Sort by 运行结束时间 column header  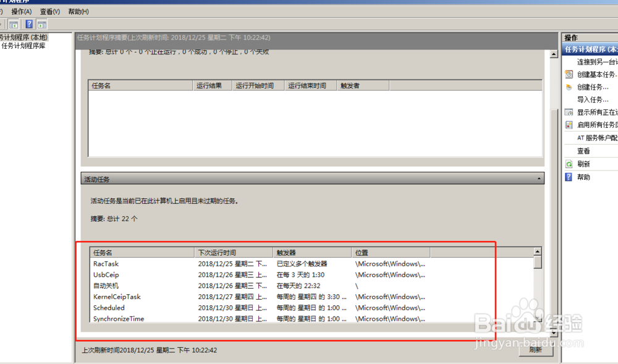pyautogui.click(x=311, y=85)
